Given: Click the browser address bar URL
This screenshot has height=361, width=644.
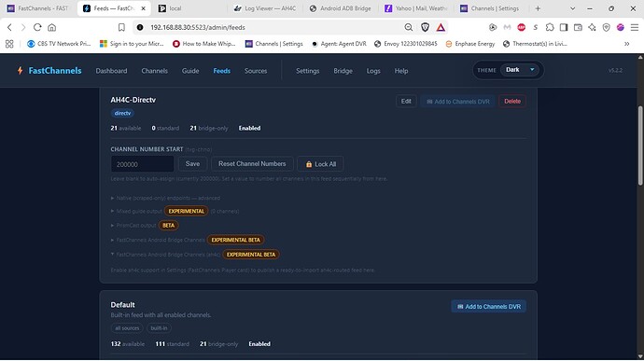Looking at the screenshot, I should [198, 27].
